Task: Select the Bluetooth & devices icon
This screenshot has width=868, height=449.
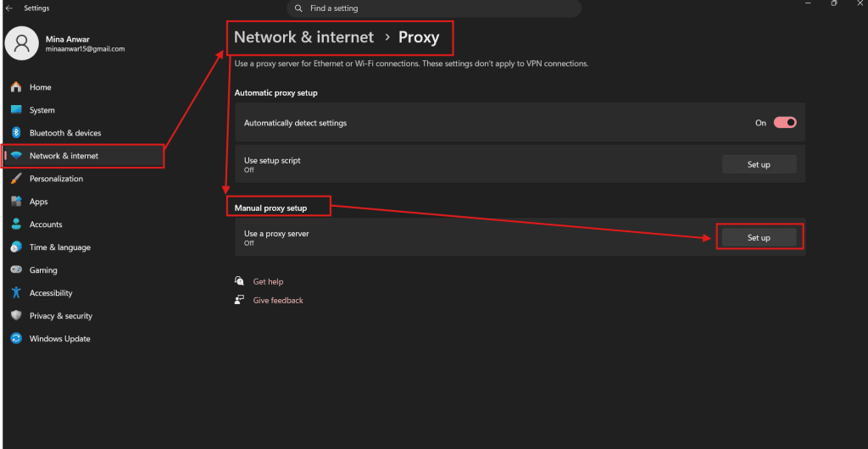Action: (16, 133)
